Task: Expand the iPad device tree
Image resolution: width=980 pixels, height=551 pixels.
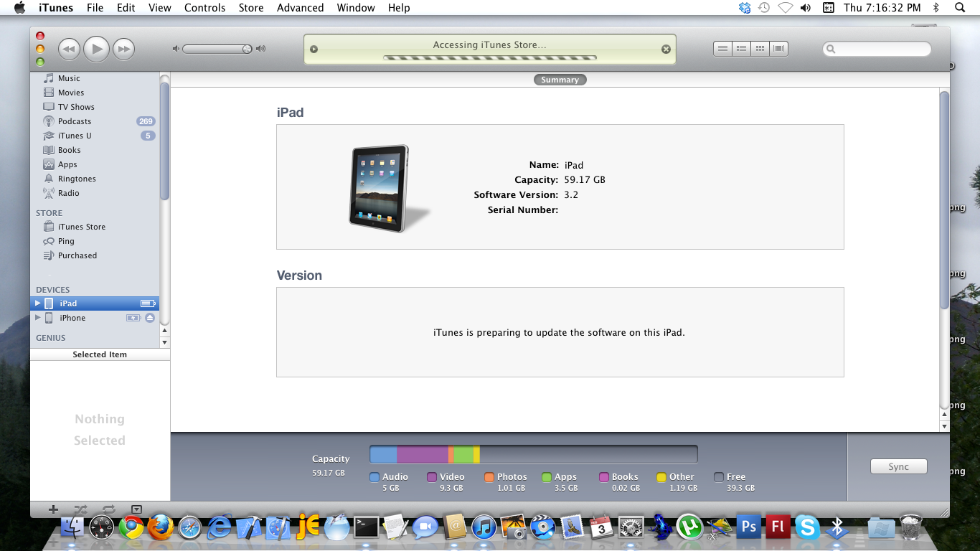Action: [38, 303]
